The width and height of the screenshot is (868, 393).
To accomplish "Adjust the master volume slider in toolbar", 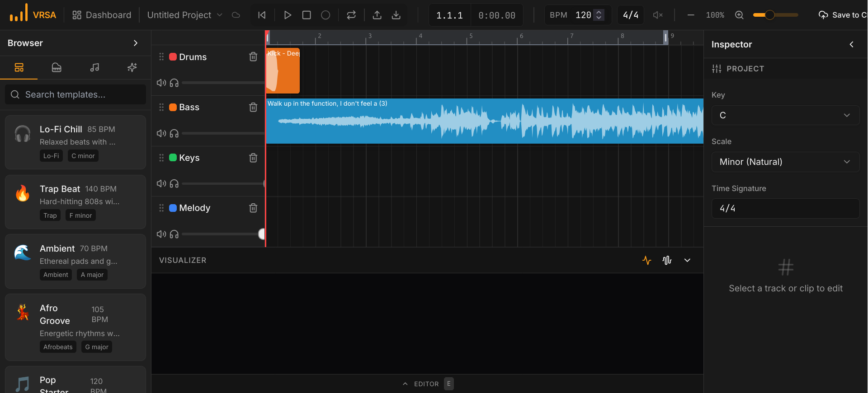I will pyautogui.click(x=775, y=15).
